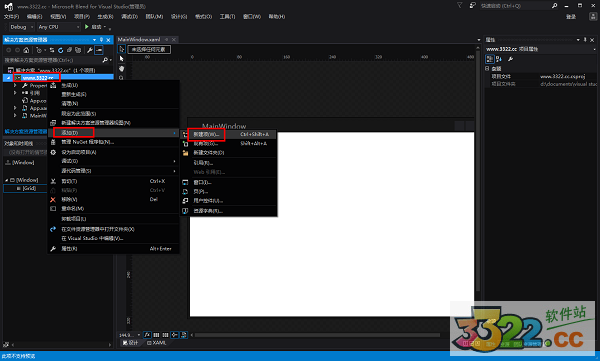Image resolution: width=600 pixels, height=361 pixels.
Task: Click the Home icon in Solution Explorer toolbar
Action: tap(26, 50)
